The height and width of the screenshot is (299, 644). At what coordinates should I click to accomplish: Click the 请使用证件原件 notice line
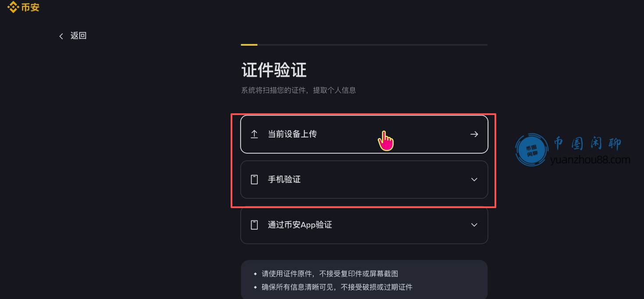click(330, 274)
